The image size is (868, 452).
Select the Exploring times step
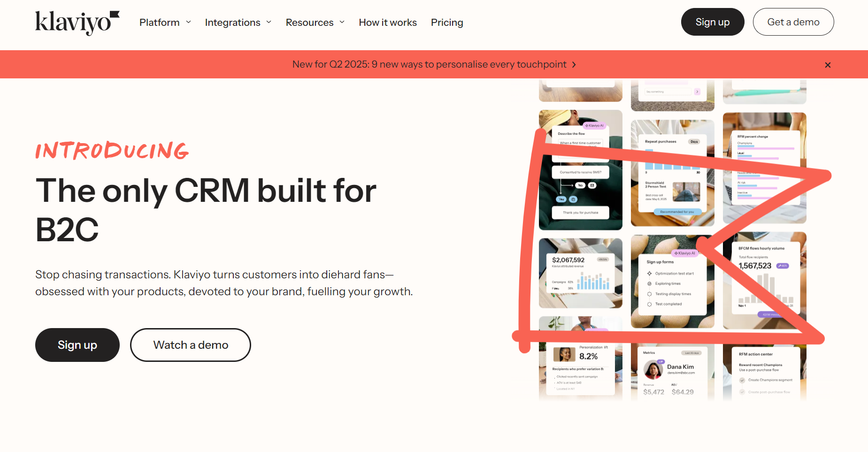point(664,283)
